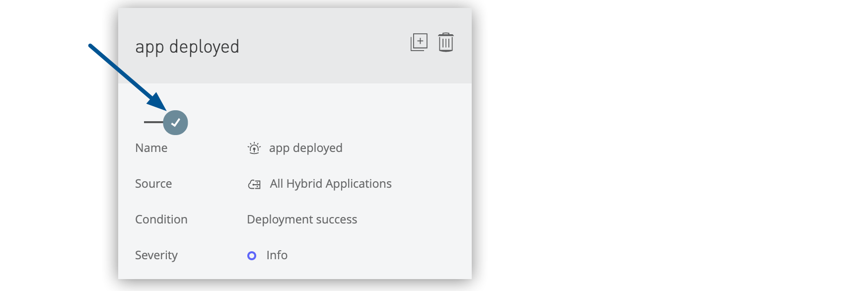
Task: Click the blue arrow's tail end
Action: coord(91,47)
